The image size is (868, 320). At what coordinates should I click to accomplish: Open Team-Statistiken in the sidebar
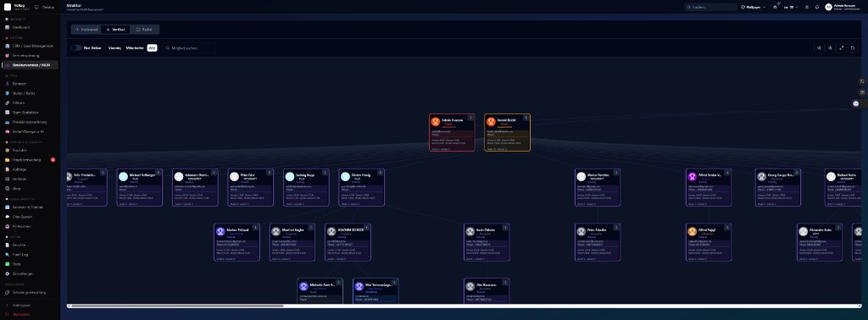point(30,113)
